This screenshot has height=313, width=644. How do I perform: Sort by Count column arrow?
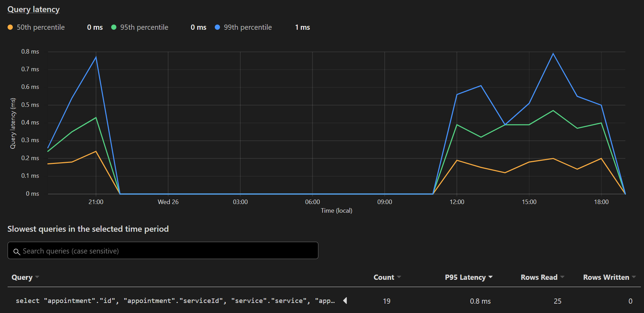(399, 277)
